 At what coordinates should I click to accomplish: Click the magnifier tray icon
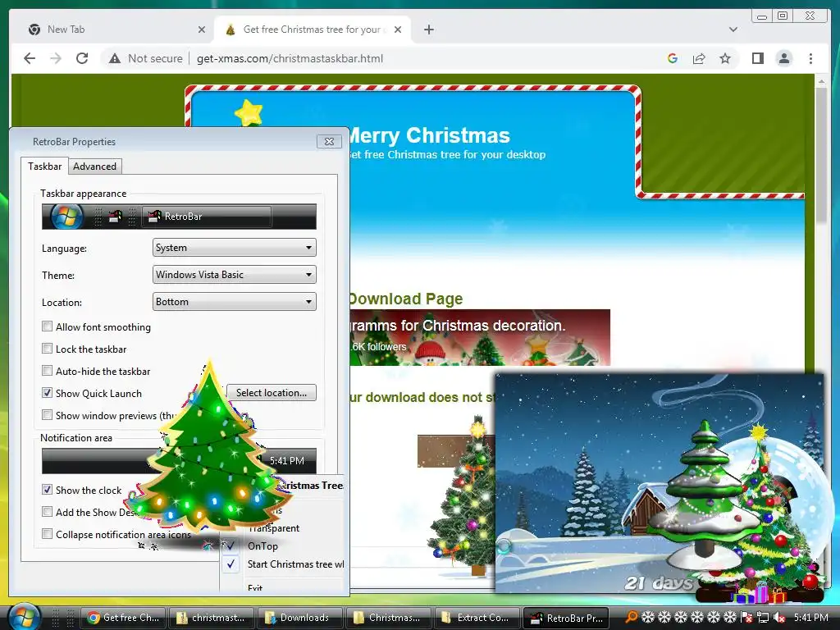click(x=631, y=617)
